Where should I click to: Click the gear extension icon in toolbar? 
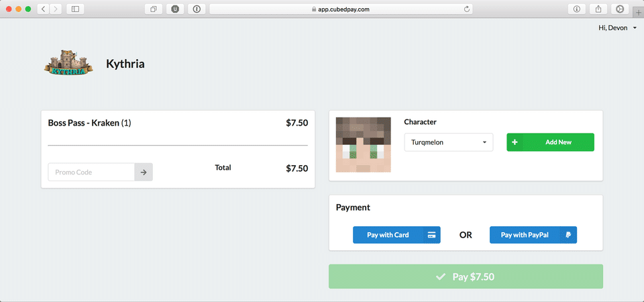620,9
